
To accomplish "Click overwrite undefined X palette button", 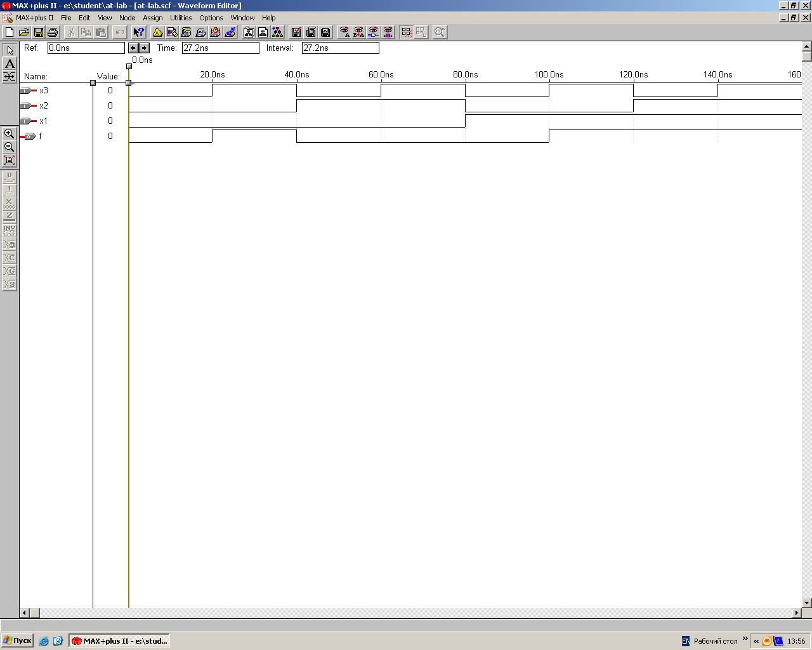I will coord(10,204).
